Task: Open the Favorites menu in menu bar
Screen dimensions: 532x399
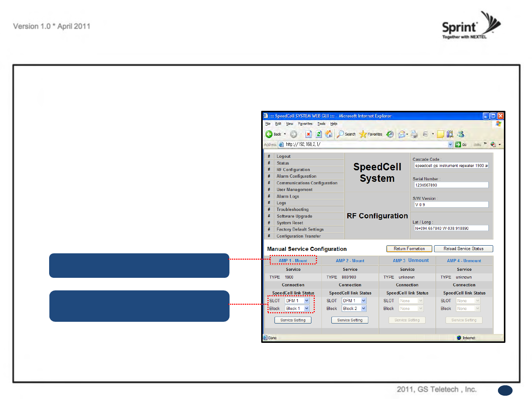Action: (305, 124)
